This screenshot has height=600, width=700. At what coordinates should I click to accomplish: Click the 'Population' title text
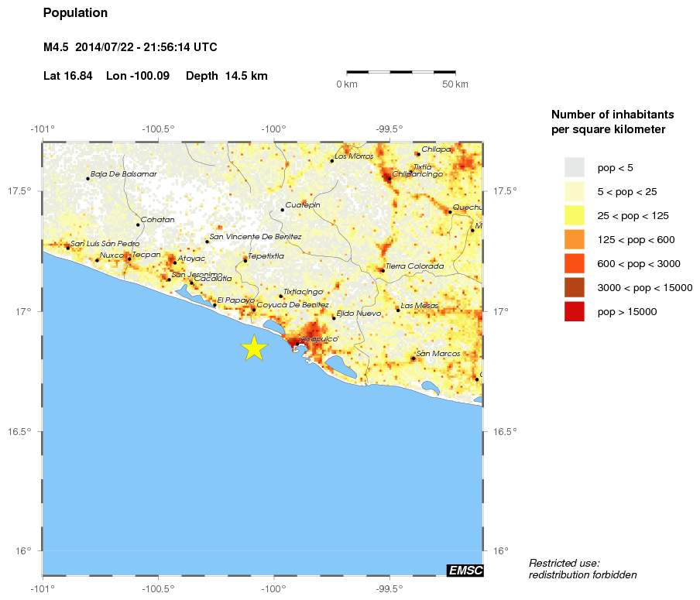(x=76, y=13)
